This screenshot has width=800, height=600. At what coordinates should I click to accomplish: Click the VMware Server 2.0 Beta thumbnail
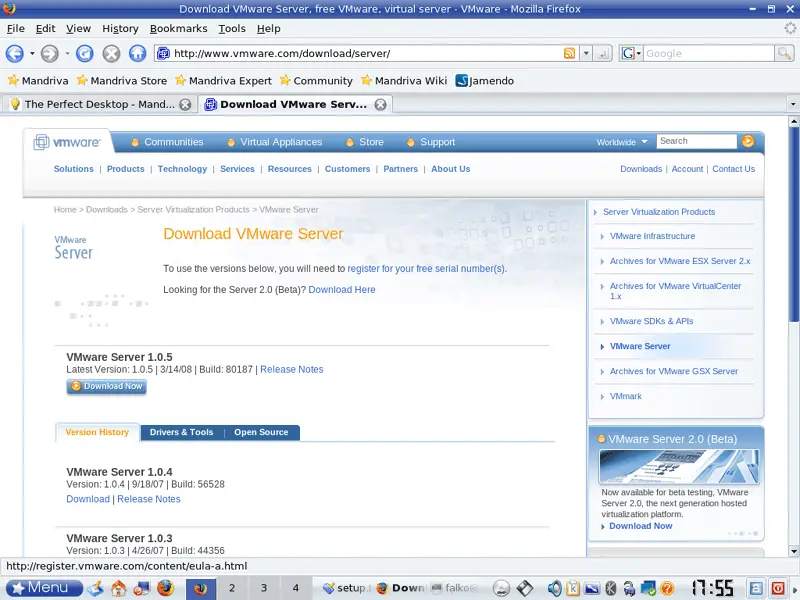pyautogui.click(x=679, y=466)
